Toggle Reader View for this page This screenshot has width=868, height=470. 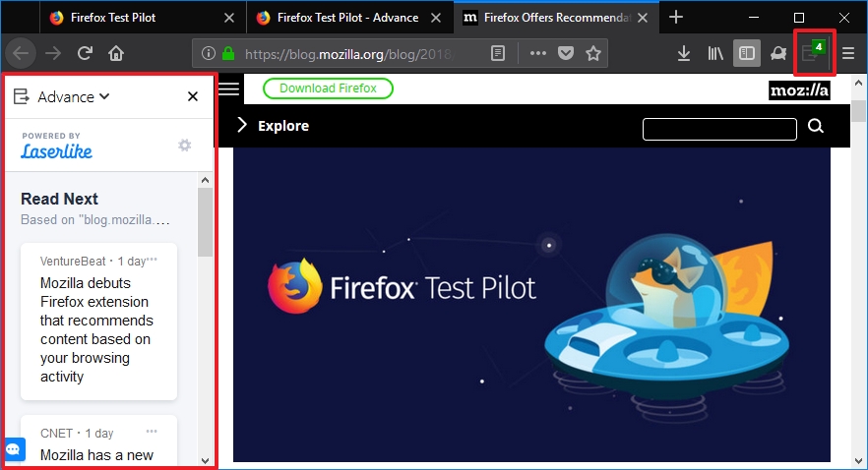point(498,54)
